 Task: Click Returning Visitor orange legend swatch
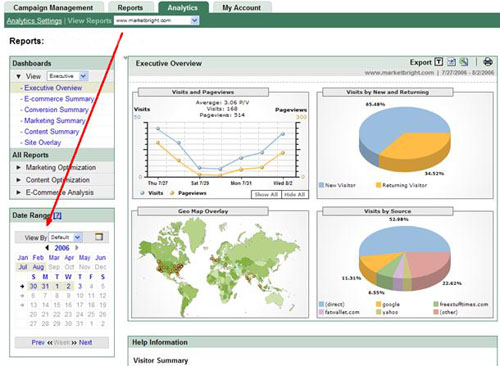tap(378, 185)
